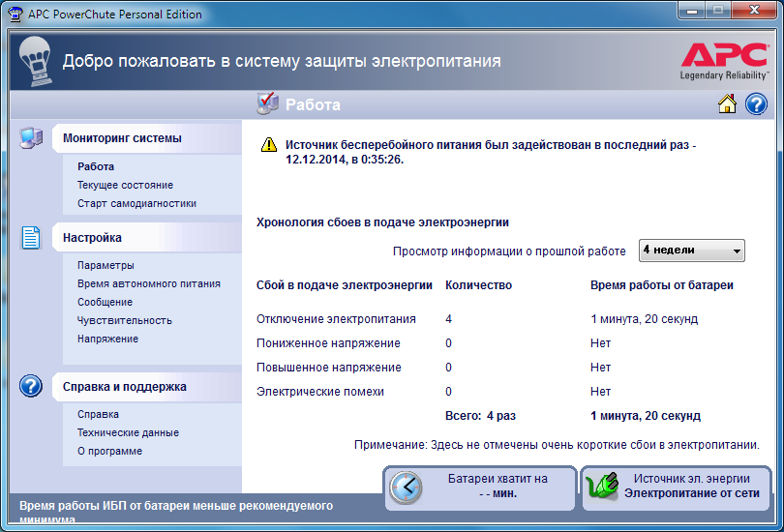
Task: Click the Батареи хватит на status panel
Action: [480, 488]
